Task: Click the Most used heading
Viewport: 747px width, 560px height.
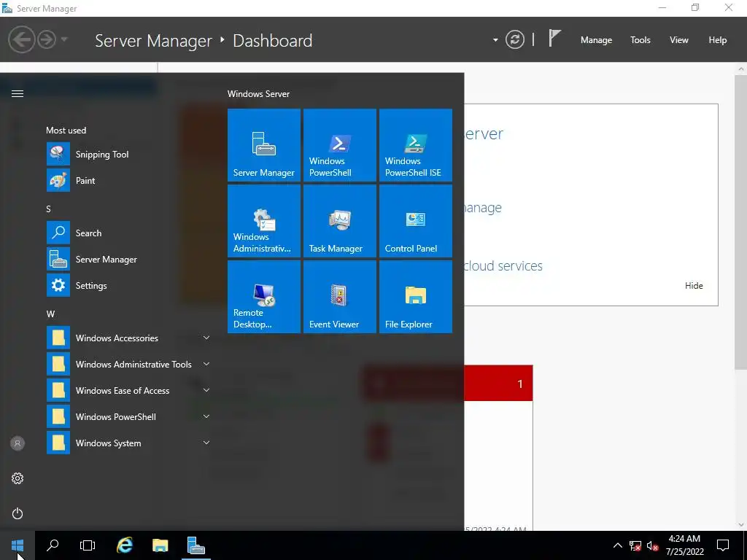Action: tap(66, 130)
